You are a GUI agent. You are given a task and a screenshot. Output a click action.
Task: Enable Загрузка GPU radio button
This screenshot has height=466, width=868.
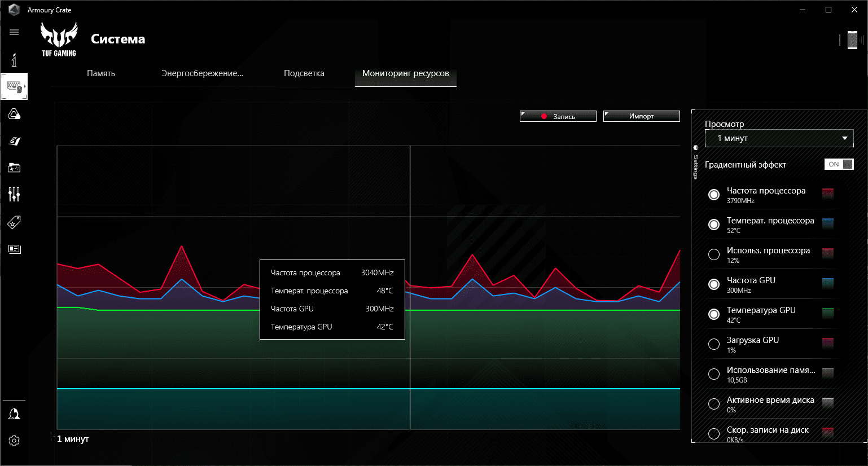(x=714, y=344)
